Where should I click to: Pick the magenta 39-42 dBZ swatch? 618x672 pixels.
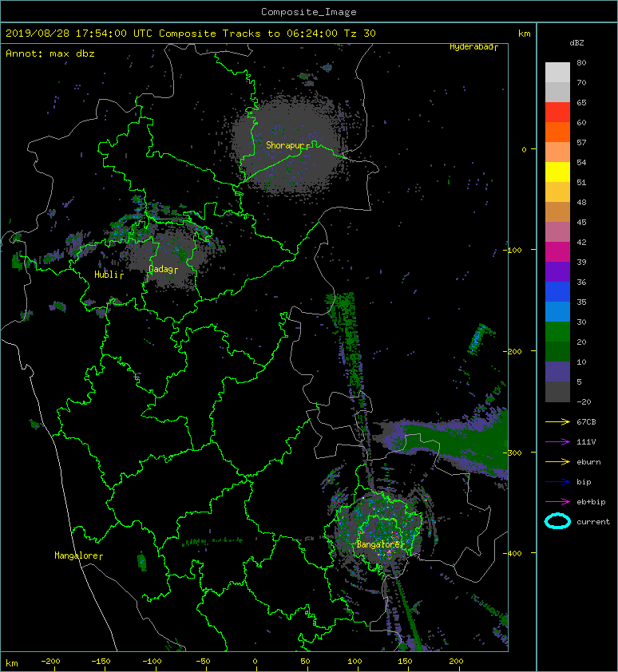pos(557,252)
